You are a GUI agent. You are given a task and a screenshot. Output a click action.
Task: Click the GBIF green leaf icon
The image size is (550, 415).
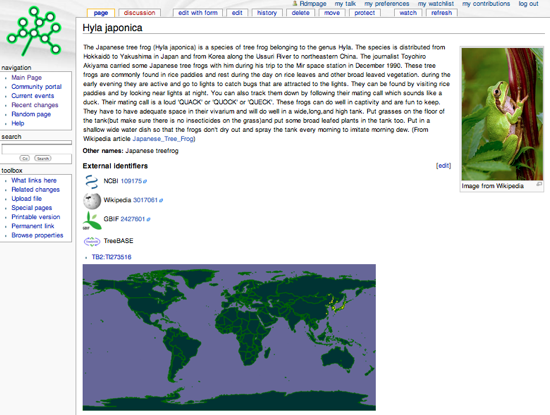pyautogui.click(x=92, y=220)
